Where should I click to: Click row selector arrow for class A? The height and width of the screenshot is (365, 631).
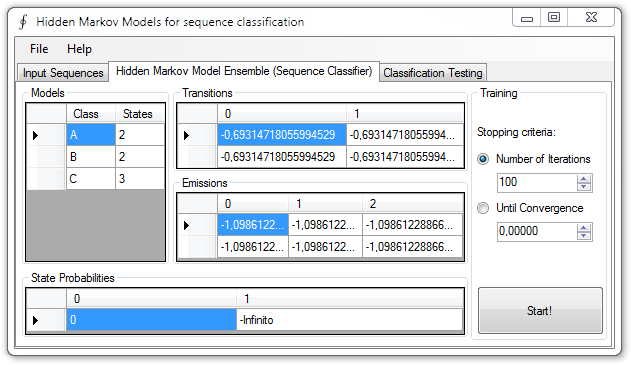point(35,135)
